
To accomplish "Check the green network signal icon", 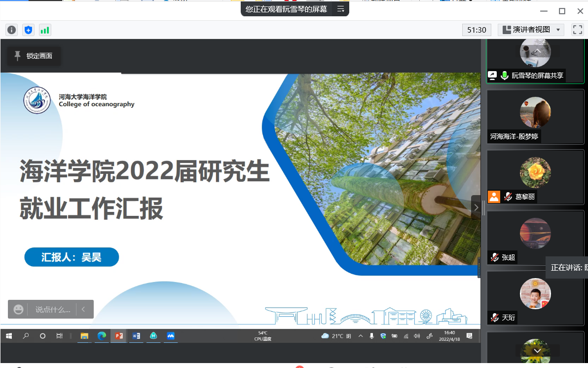I will pyautogui.click(x=45, y=30).
